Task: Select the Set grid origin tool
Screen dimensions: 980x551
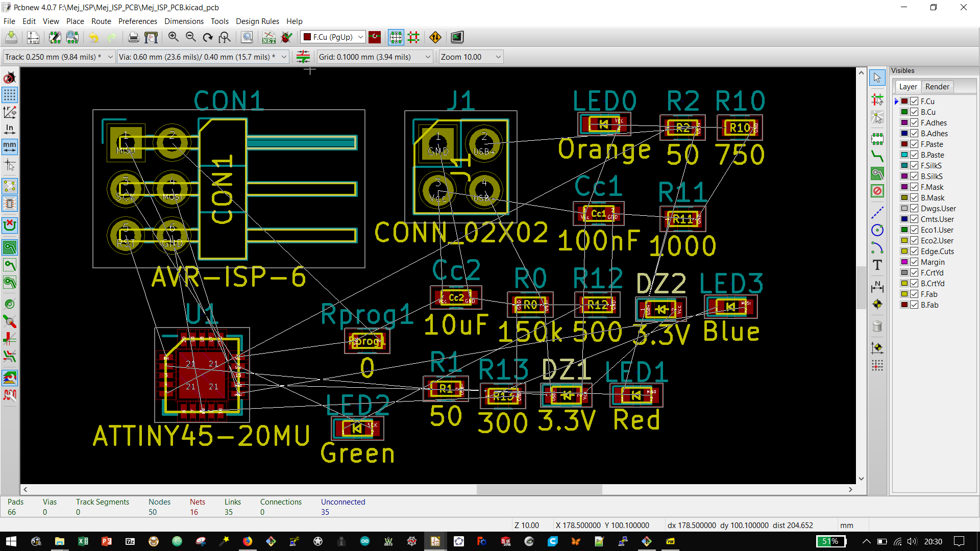Action: coord(877,365)
